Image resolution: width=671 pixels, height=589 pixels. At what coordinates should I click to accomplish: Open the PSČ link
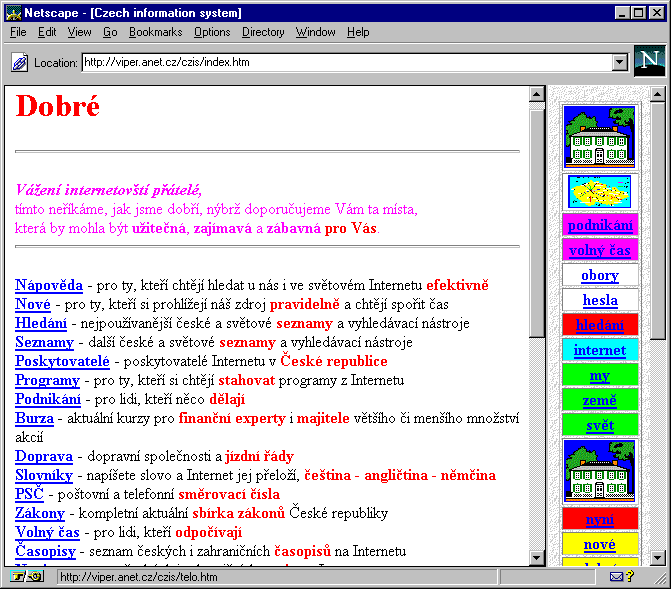tap(29, 494)
